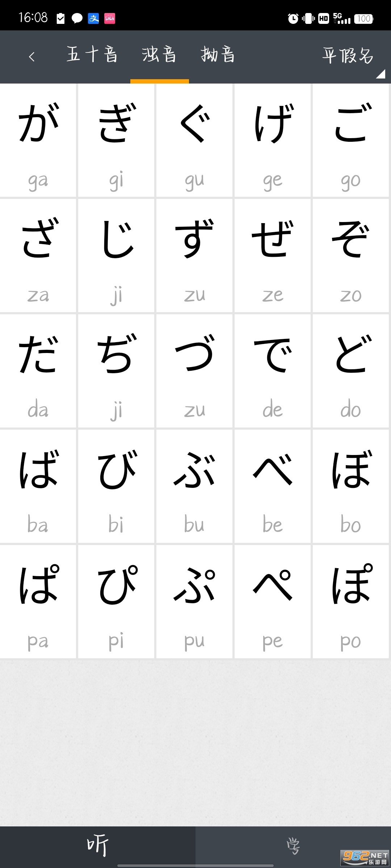Open the 浊音 tab
391x868 pixels.
click(159, 55)
